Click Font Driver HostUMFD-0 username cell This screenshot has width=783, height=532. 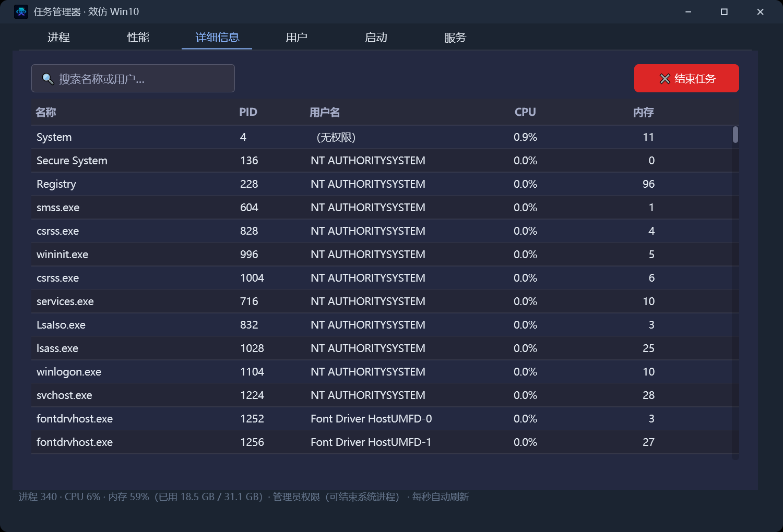(x=371, y=419)
